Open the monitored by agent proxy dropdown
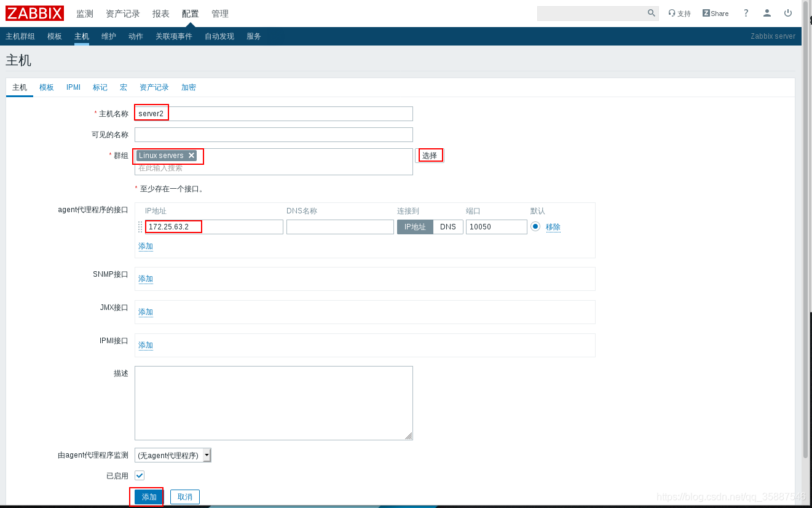812x508 pixels. click(x=173, y=455)
